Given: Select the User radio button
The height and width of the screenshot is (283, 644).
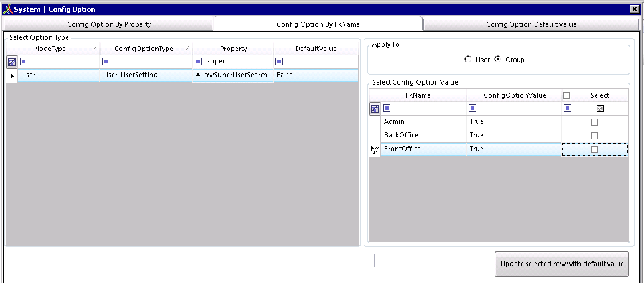Looking at the screenshot, I should 468,59.
